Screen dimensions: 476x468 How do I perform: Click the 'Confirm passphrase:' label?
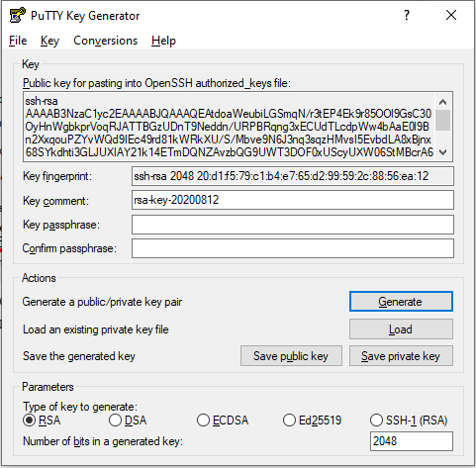(69, 248)
